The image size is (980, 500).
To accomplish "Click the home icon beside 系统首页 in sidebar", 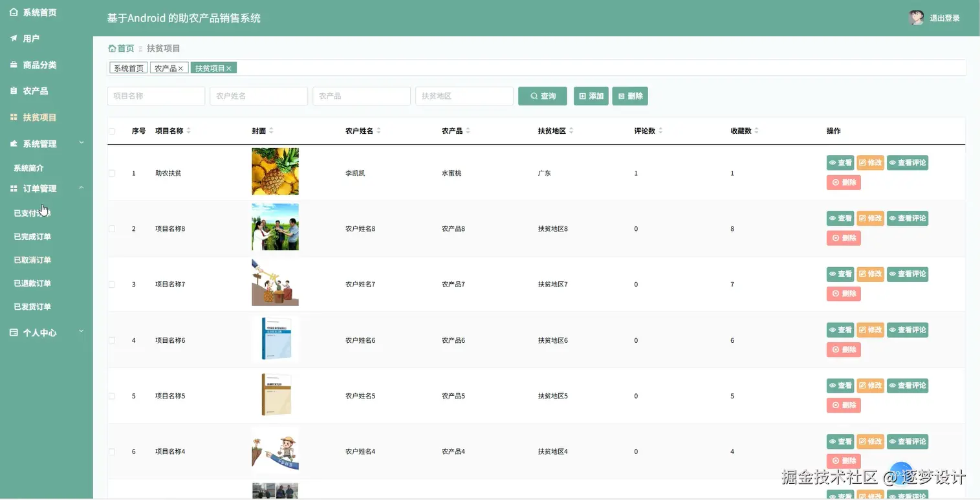I will coord(14,12).
